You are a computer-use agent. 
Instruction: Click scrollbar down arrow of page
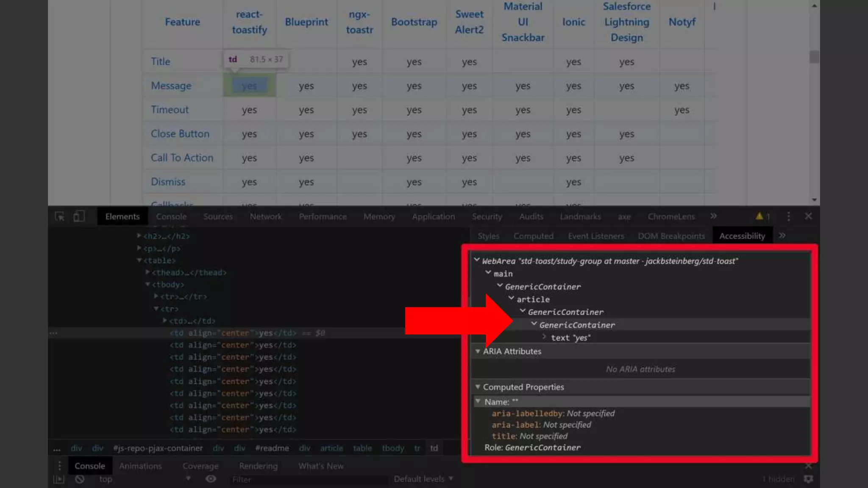pos(814,200)
